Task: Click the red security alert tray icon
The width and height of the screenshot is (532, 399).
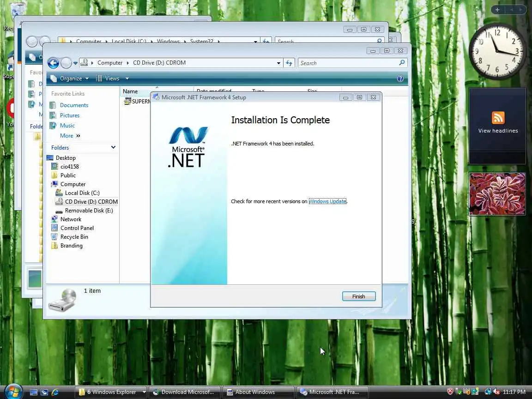Action: tap(450, 392)
